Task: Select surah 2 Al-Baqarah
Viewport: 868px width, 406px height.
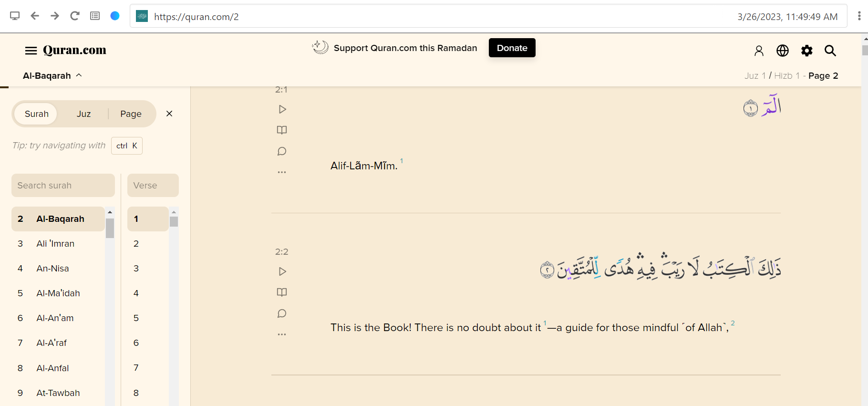Action: click(58, 219)
